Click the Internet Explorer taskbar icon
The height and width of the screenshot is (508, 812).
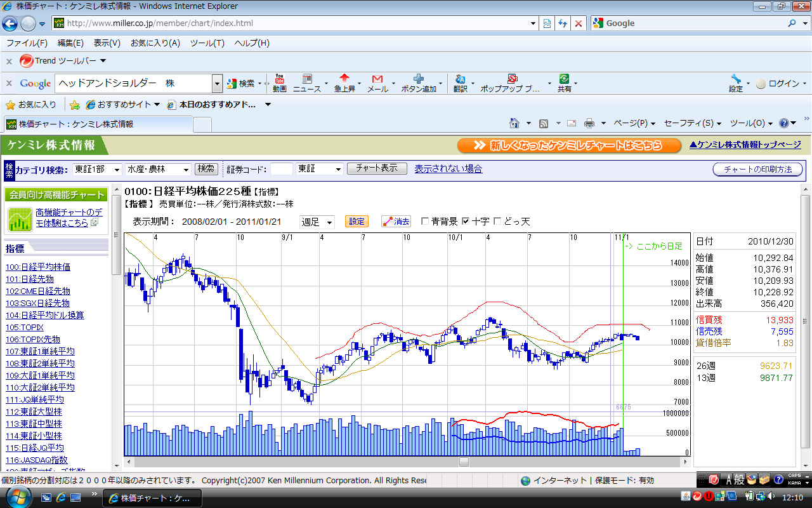pos(62,497)
